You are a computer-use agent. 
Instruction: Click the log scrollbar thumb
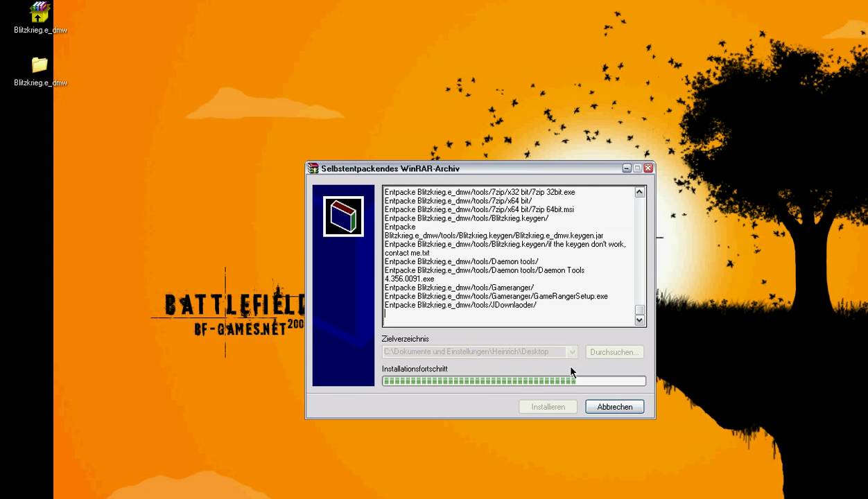(640, 310)
